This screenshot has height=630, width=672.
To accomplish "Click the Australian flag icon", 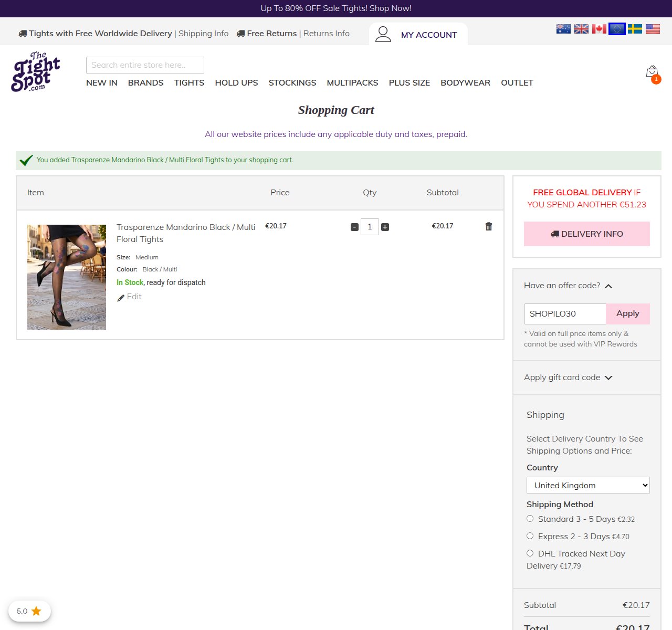I will (563, 29).
